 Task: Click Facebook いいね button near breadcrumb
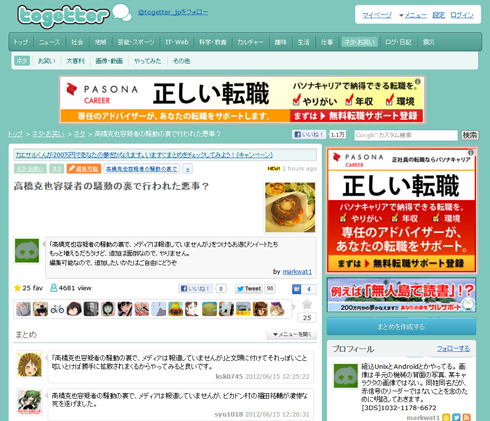[x=309, y=134]
